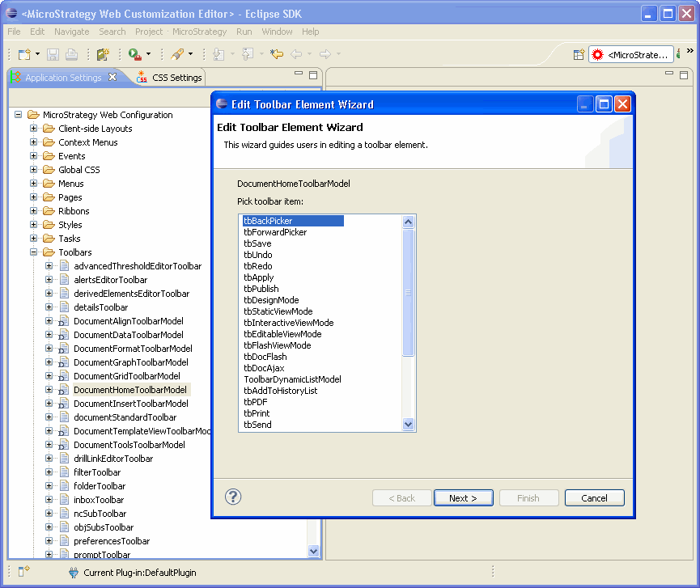Click the CSS Settings tab icon
The width and height of the screenshot is (700, 588).
coord(142,77)
